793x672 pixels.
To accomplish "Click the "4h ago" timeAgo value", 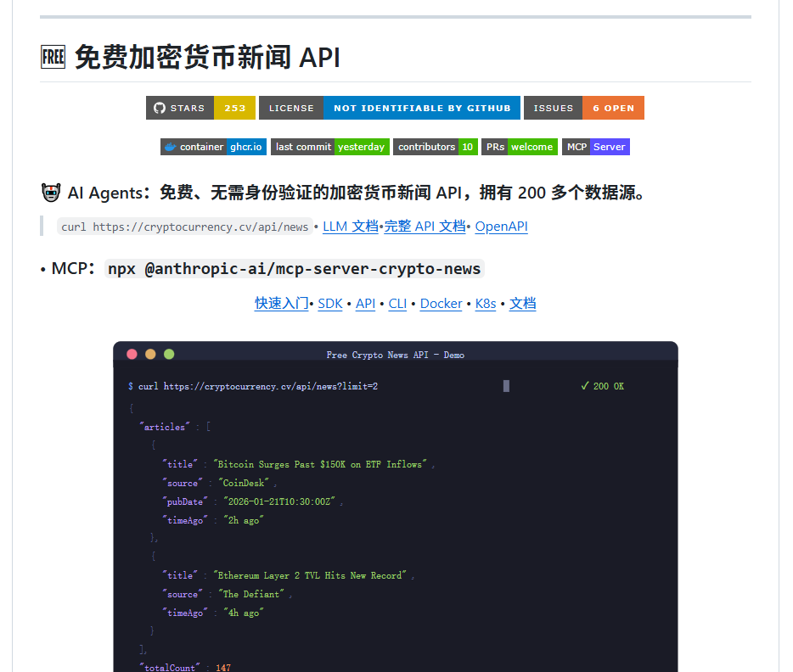I will click(244, 613).
